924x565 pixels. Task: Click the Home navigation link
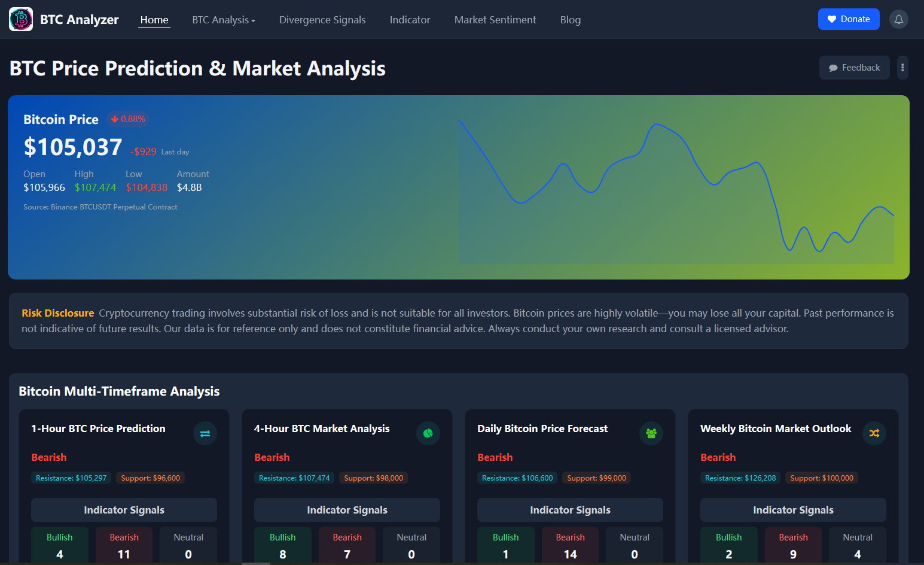pos(154,20)
